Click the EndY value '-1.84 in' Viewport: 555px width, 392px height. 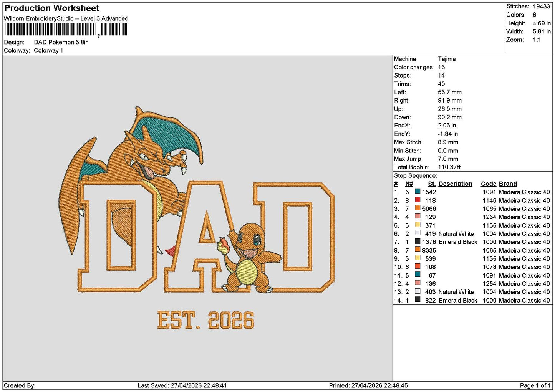[x=448, y=134]
